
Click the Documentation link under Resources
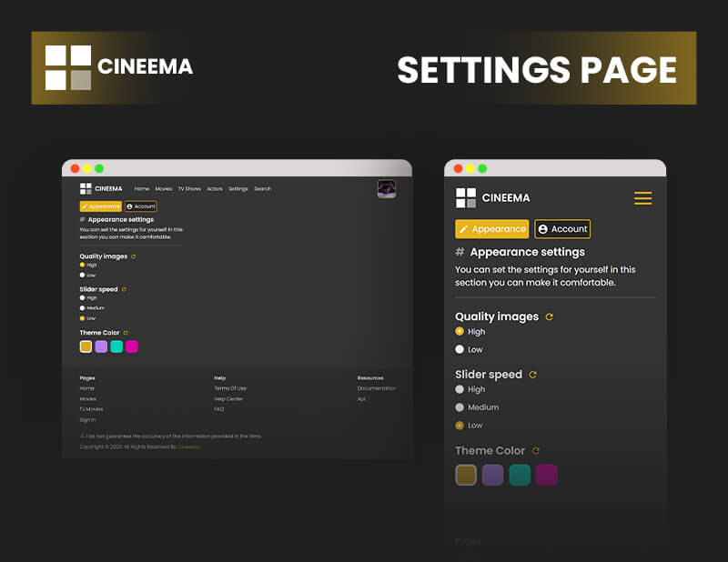pyautogui.click(x=375, y=388)
